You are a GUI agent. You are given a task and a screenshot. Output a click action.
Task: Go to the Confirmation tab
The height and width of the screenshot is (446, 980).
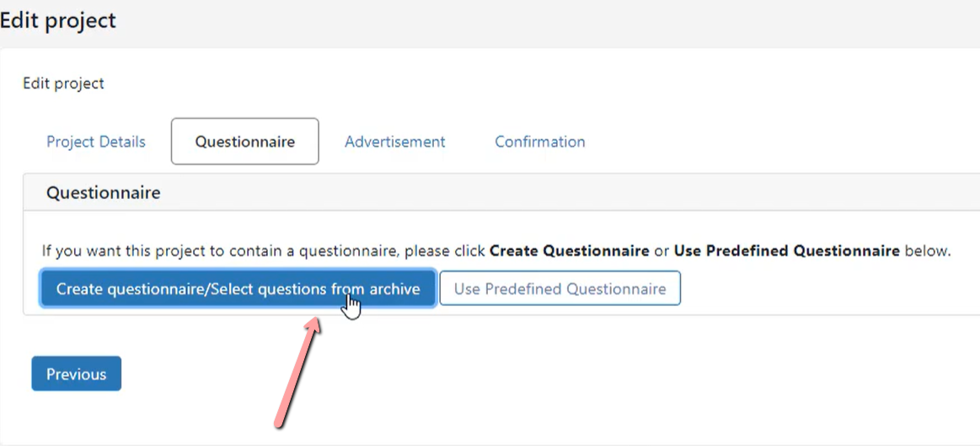coord(540,142)
